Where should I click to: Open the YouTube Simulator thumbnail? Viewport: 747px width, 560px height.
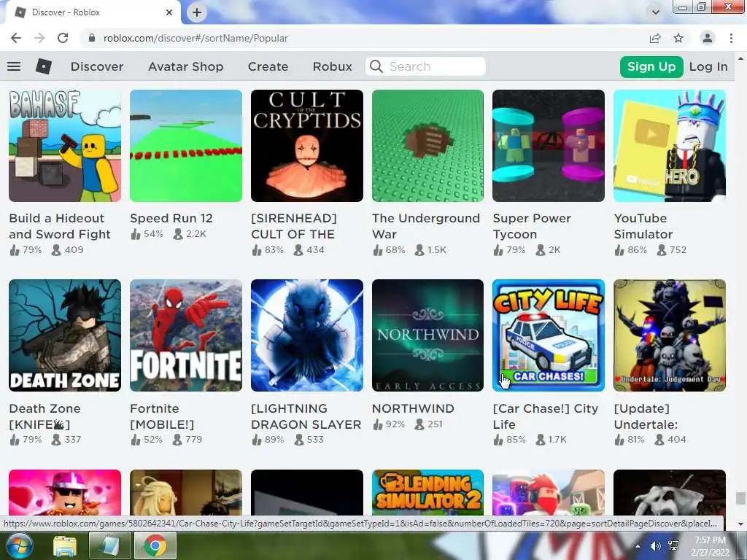pos(670,146)
